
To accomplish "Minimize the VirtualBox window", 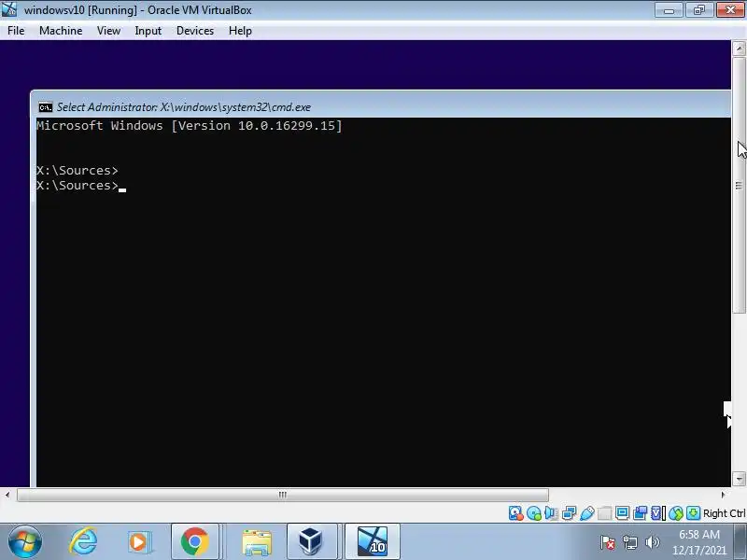I will tap(669, 10).
